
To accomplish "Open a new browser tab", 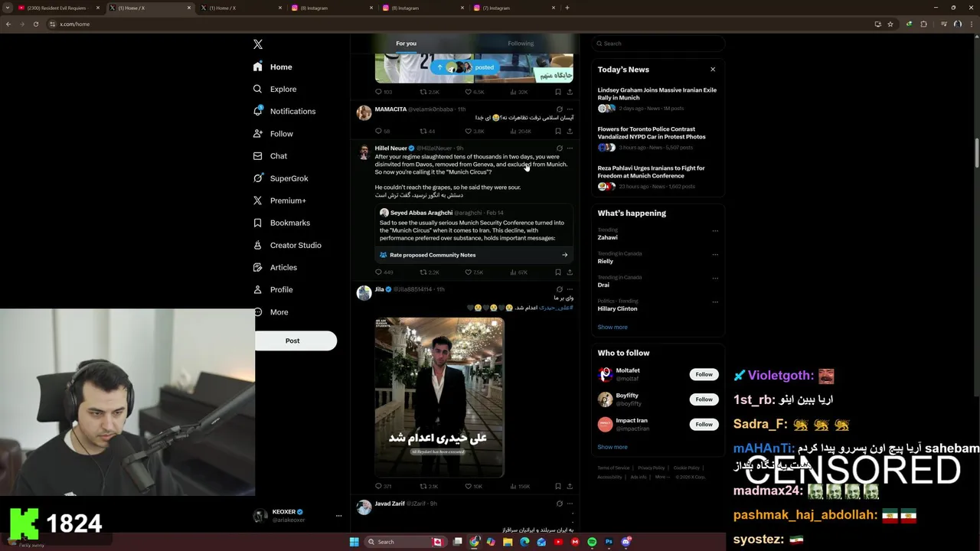I will click(x=567, y=8).
